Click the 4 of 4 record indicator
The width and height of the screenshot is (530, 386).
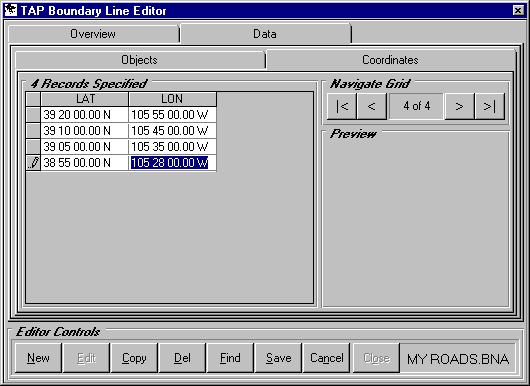pyautogui.click(x=416, y=106)
